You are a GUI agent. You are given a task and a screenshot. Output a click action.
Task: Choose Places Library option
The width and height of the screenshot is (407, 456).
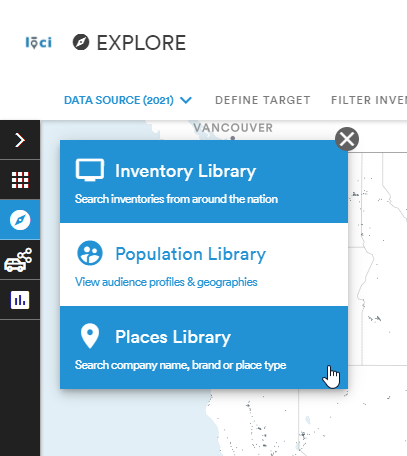tap(204, 347)
